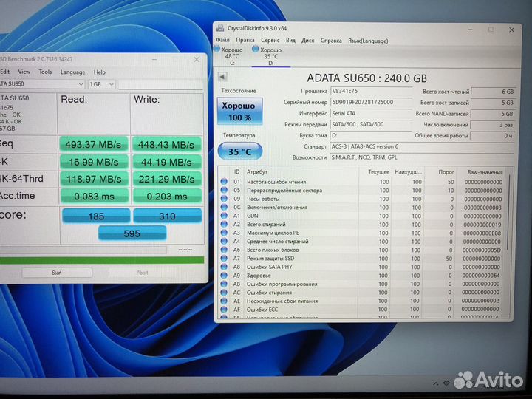Click the 35 °C temperature button
532x399 pixels.
point(239,151)
